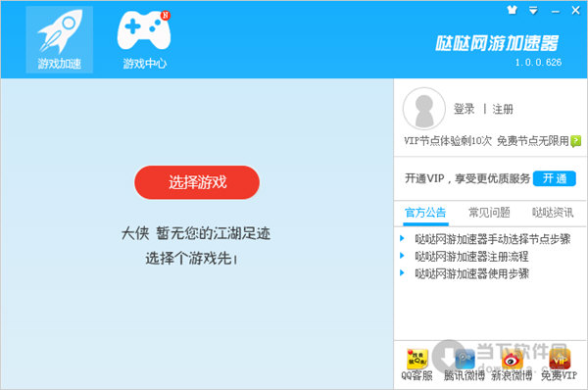The width and height of the screenshot is (588, 390).
Task: Switch to the 哒哒资讯 tab
Action: point(553,213)
